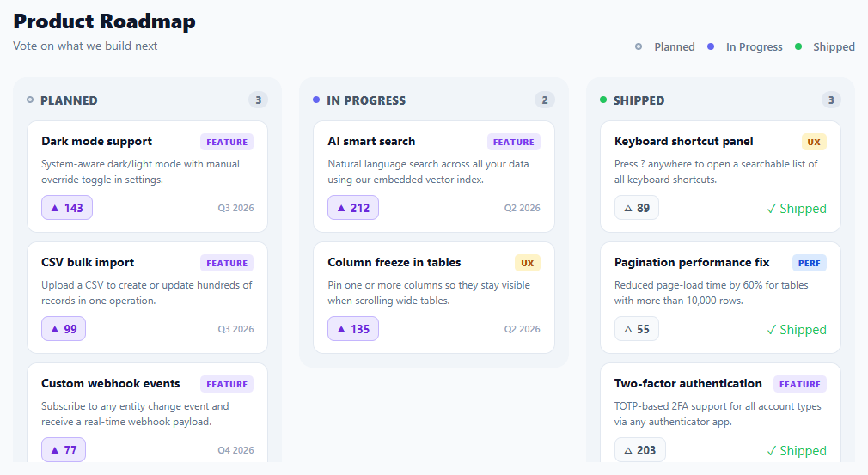Click the UX tag on Keyboard shortcut panel
Viewport: 868px width, 475px height.
point(814,142)
